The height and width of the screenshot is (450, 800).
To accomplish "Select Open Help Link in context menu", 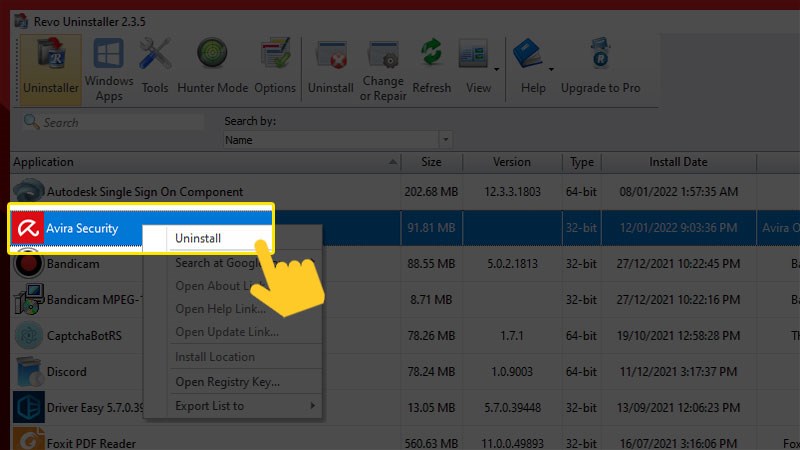I will click(220, 309).
